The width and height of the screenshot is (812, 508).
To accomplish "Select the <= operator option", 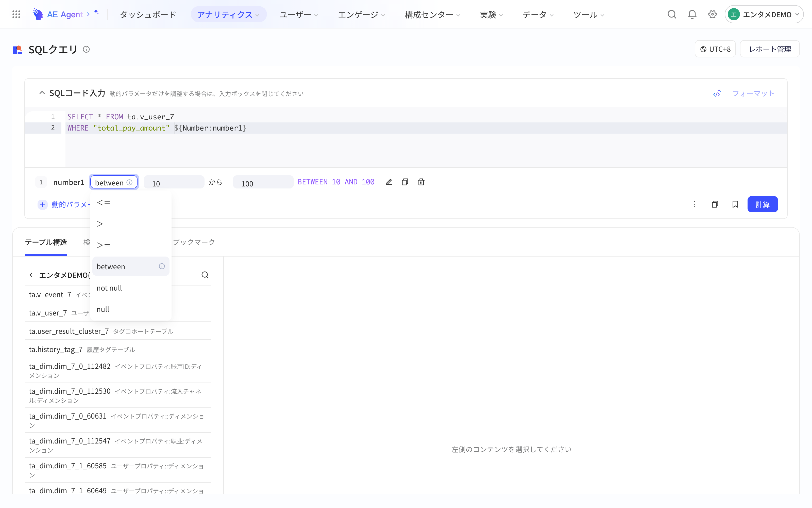I will [x=131, y=203].
